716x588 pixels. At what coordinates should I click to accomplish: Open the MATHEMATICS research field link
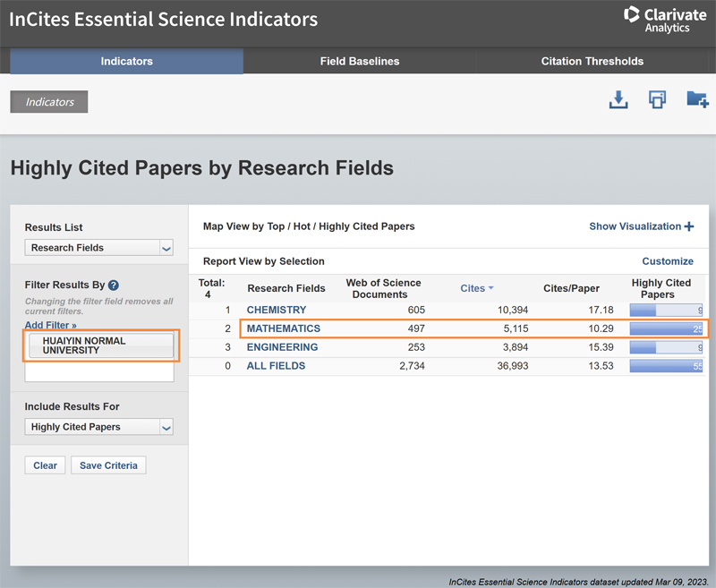pyautogui.click(x=283, y=328)
